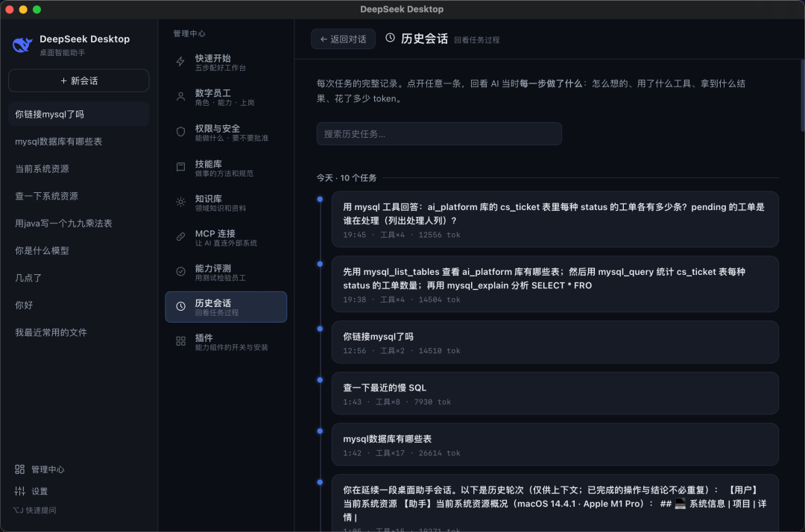Open conversation 用java写一个九九乘法表
Viewport: 805px width, 532px height.
[x=78, y=224]
